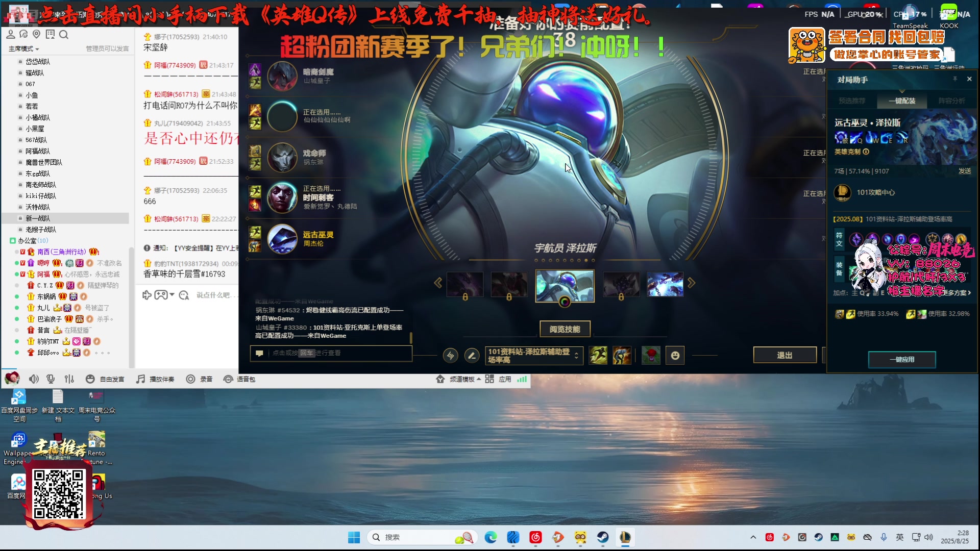The width and height of the screenshot is (980, 551).
Task: Click the emoji/font icon in chat toolbar
Action: coord(184,295)
